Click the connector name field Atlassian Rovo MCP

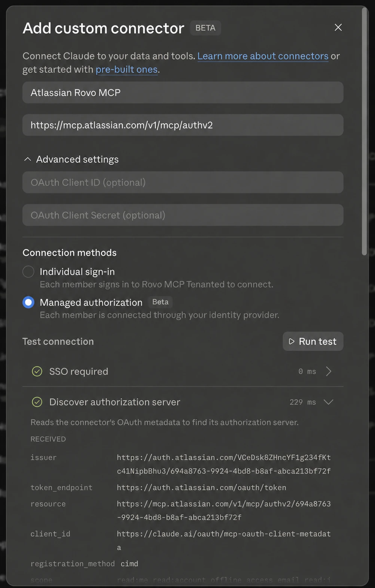pyautogui.click(x=183, y=93)
